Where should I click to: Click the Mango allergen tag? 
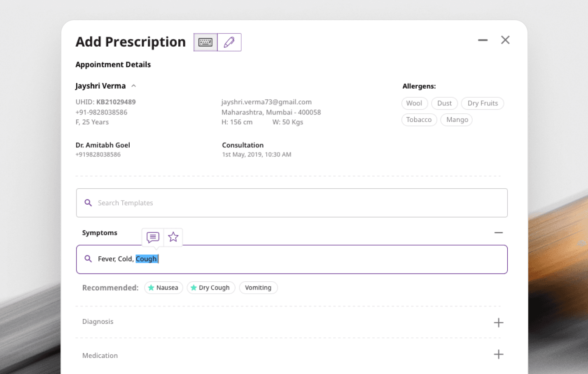pos(457,120)
